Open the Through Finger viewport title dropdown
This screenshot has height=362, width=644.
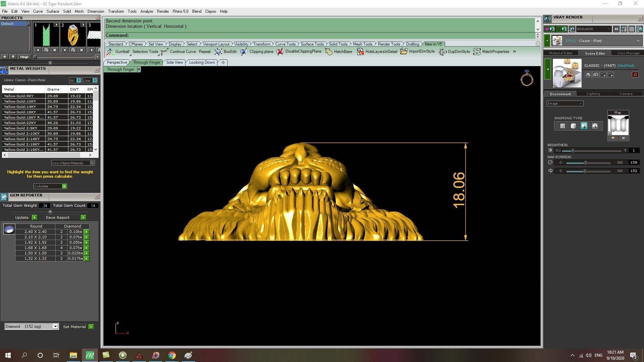[139, 69]
